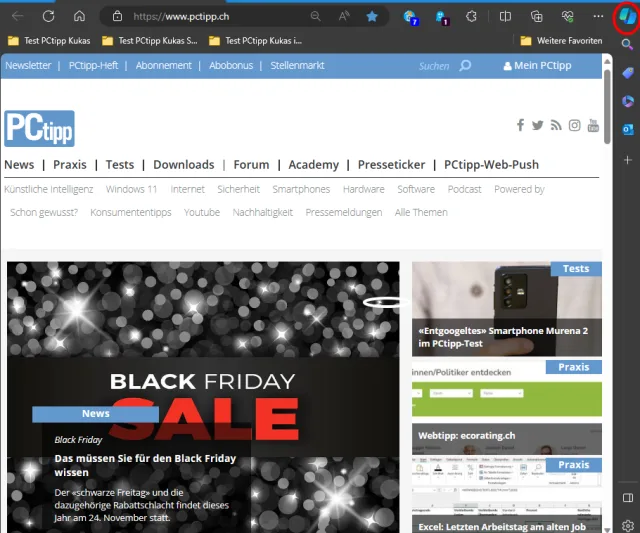The image size is (640, 533).
Task: Open the extension icon with badge 7
Action: pyautogui.click(x=410, y=17)
